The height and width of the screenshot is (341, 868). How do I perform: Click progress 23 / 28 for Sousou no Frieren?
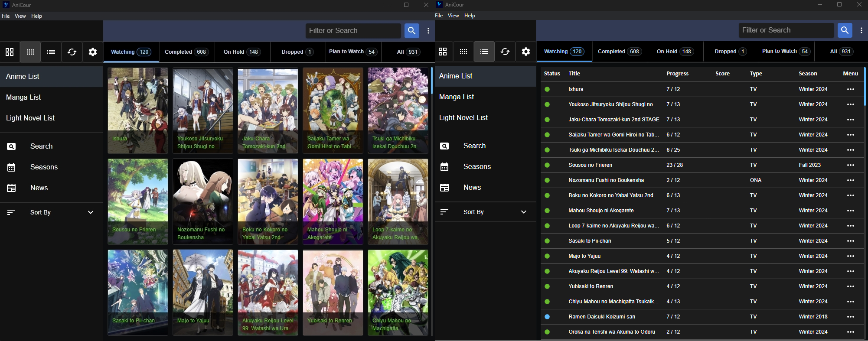click(x=674, y=165)
